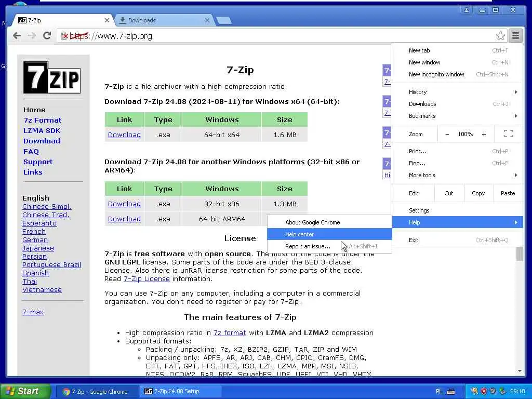
Task: Click the PL language indicator in taskbar
Action: (x=438, y=392)
